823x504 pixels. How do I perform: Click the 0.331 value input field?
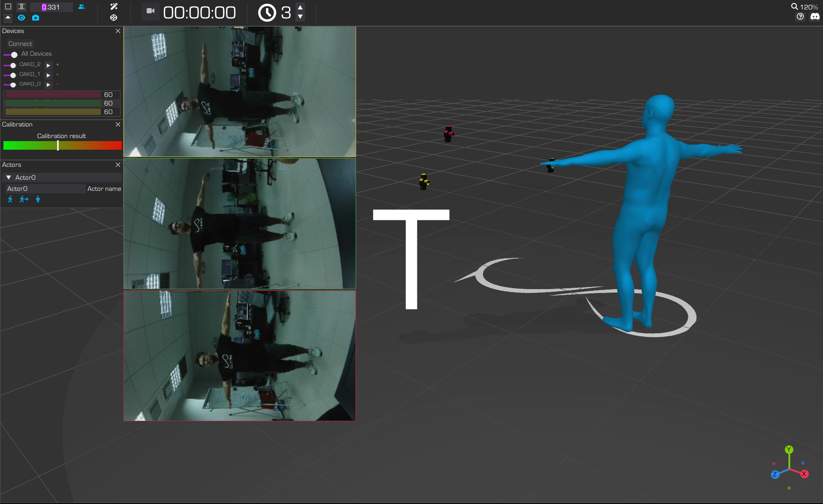[x=51, y=7]
